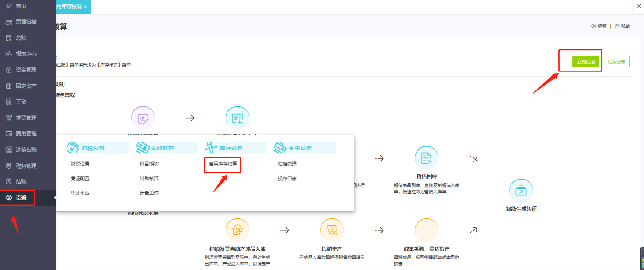Click the 智能生成凭证 flow icon
644x270 pixels.
[521, 191]
